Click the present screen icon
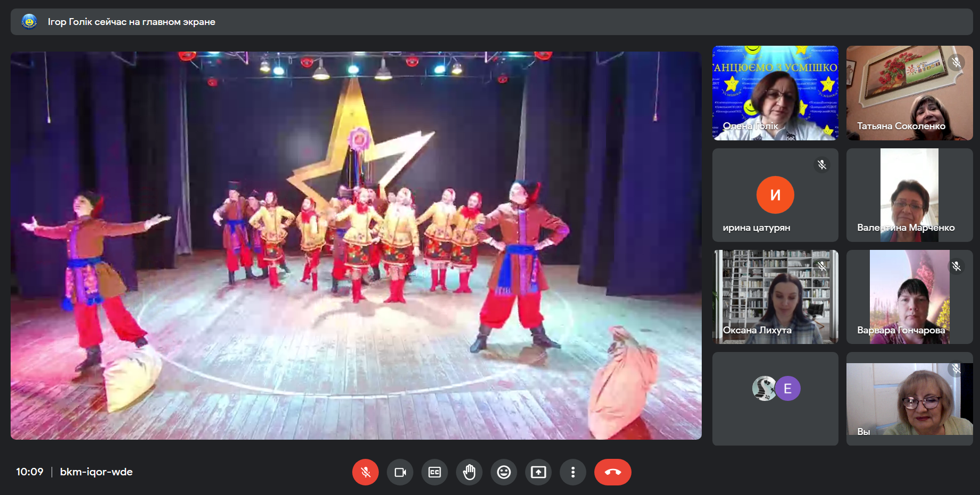Image resolution: width=980 pixels, height=495 pixels. [538, 472]
